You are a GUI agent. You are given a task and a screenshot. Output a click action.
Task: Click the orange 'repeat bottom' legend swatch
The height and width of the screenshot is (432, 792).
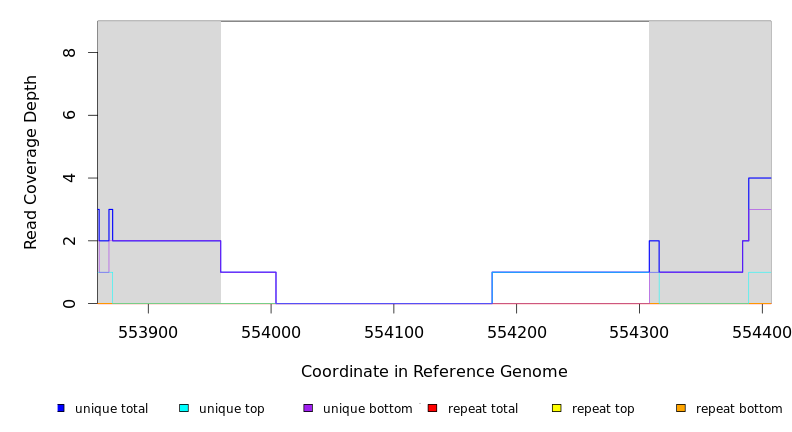[x=681, y=408]
